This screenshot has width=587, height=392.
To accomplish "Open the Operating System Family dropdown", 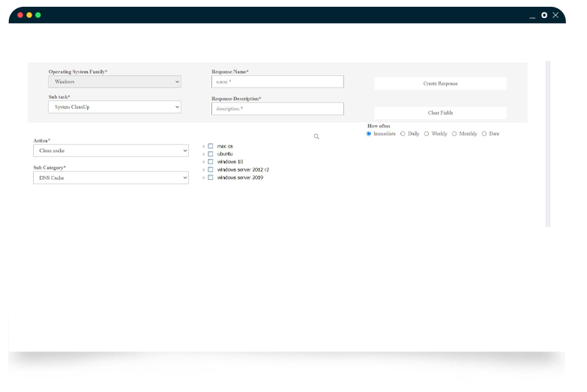I will [115, 82].
